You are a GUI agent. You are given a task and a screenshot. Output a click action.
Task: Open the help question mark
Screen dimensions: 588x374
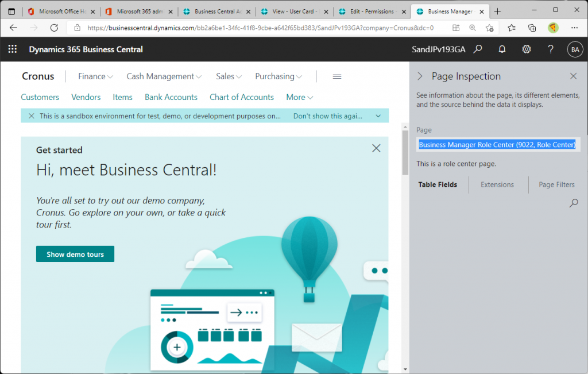tap(551, 49)
